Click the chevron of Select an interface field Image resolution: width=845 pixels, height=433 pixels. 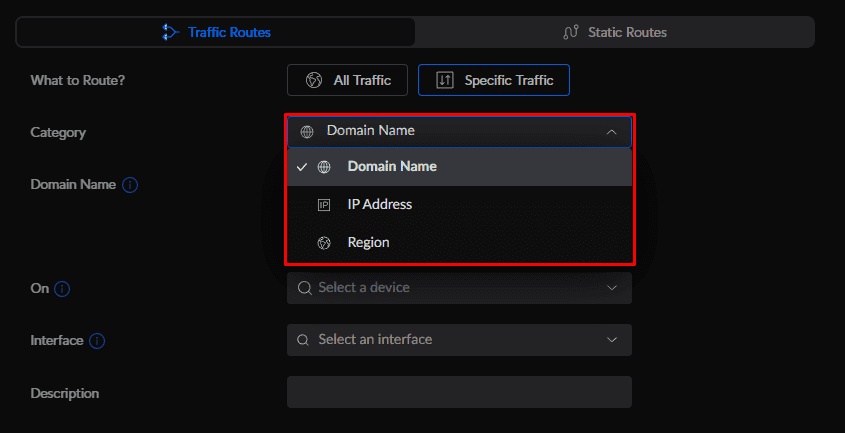tap(612, 340)
